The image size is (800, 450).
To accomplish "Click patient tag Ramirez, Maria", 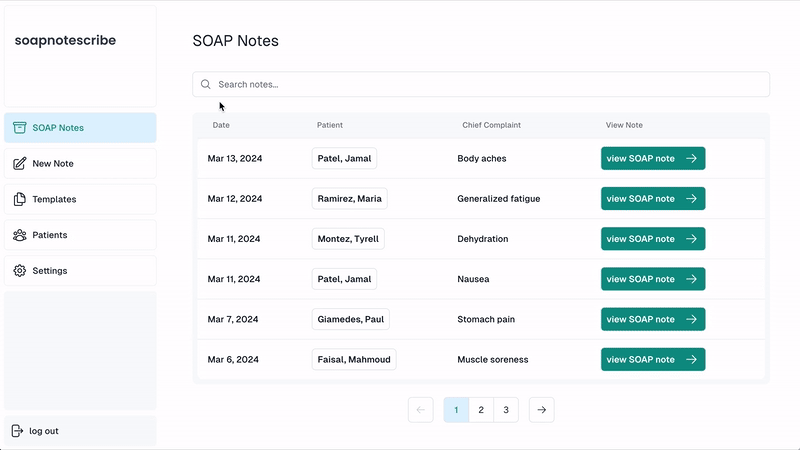I will 349,198.
